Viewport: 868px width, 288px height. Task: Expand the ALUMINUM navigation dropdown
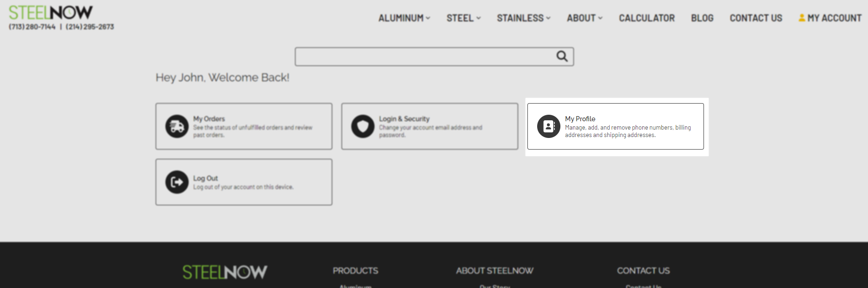401,18
